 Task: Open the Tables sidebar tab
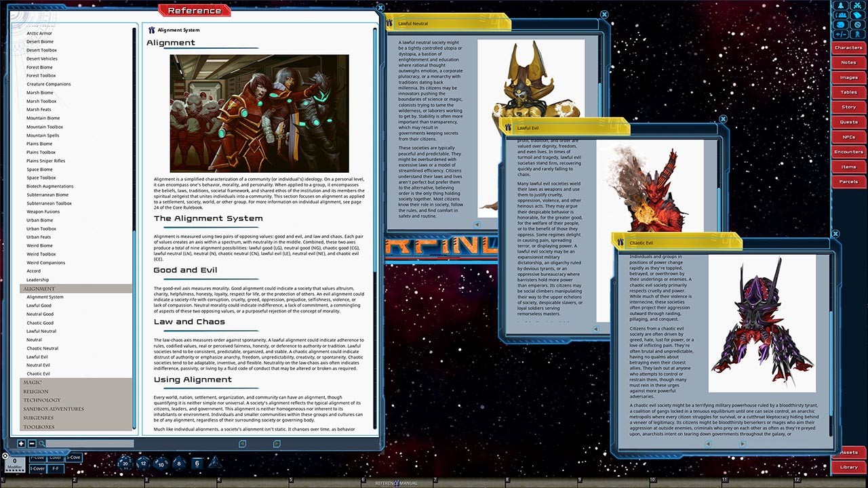click(848, 92)
